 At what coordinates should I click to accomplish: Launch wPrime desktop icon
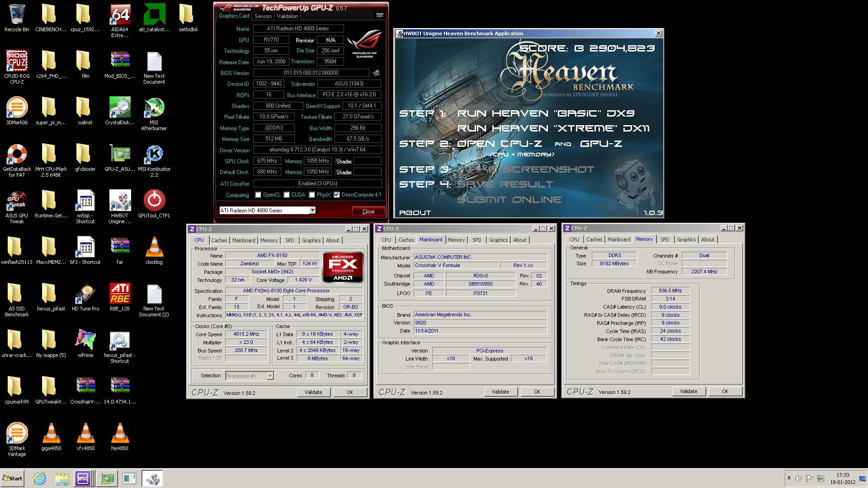click(85, 343)
